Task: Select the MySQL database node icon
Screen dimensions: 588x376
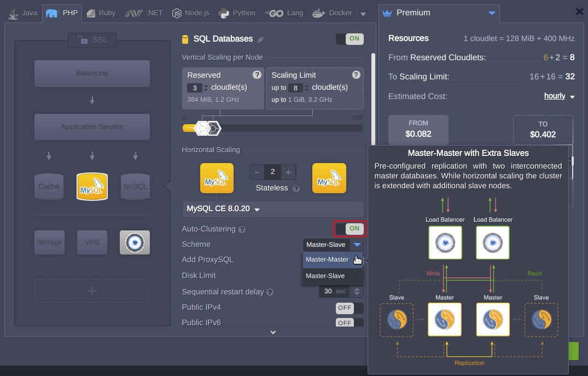Action: pyautogui.click(x=92, y=187)
